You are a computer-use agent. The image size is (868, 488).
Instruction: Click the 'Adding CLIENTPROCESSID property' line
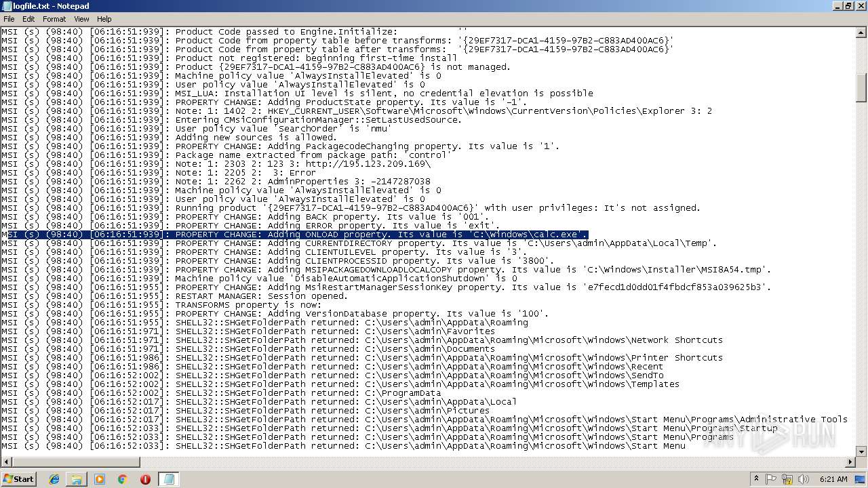point(278,261)
